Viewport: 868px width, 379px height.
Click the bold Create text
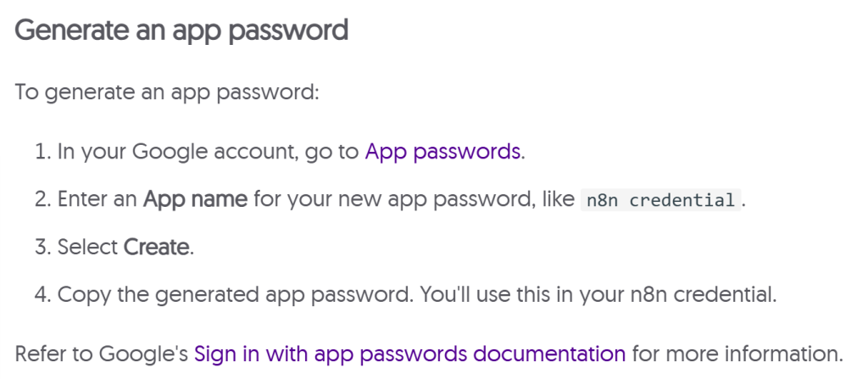pyautogui.click(x=156, y=248)
